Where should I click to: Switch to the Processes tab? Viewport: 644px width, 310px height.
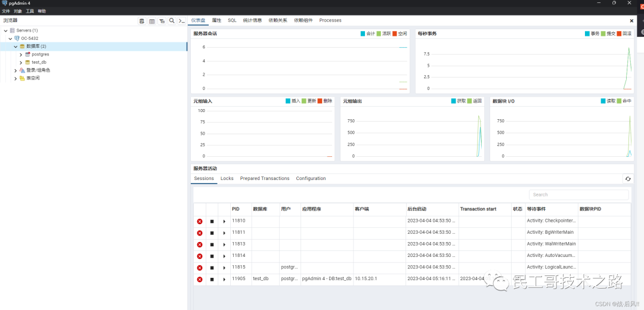[330, 20]
